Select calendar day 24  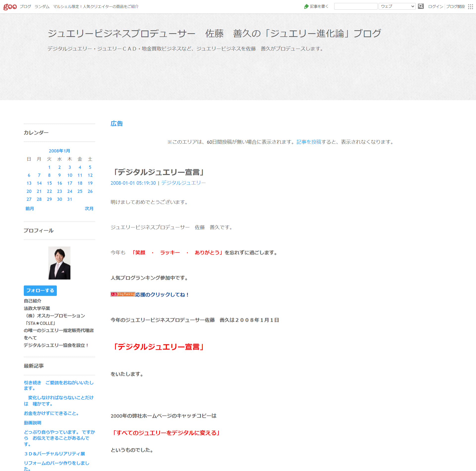point(70,191)
